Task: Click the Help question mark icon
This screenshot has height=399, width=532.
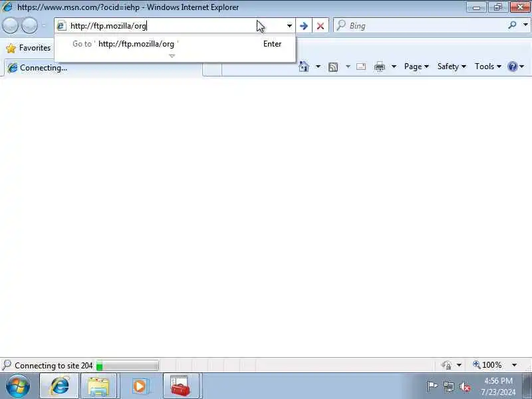Action: click(x=513, y=66)
